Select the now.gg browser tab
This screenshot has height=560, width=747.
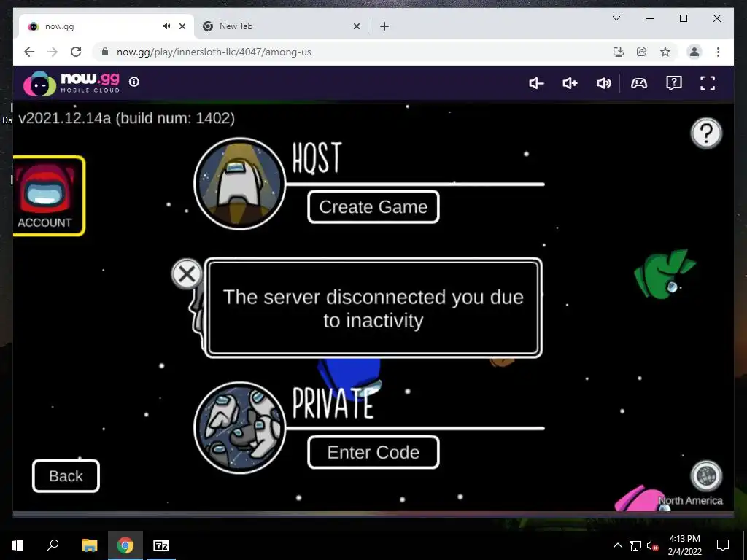[107, 26]
